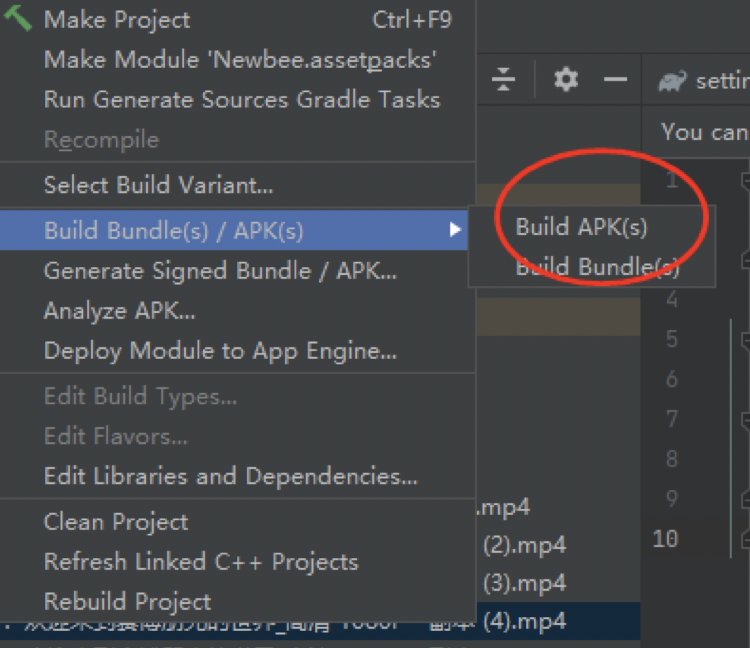Select Build Bundle(s) submenu entry

(x=597, y=267)
